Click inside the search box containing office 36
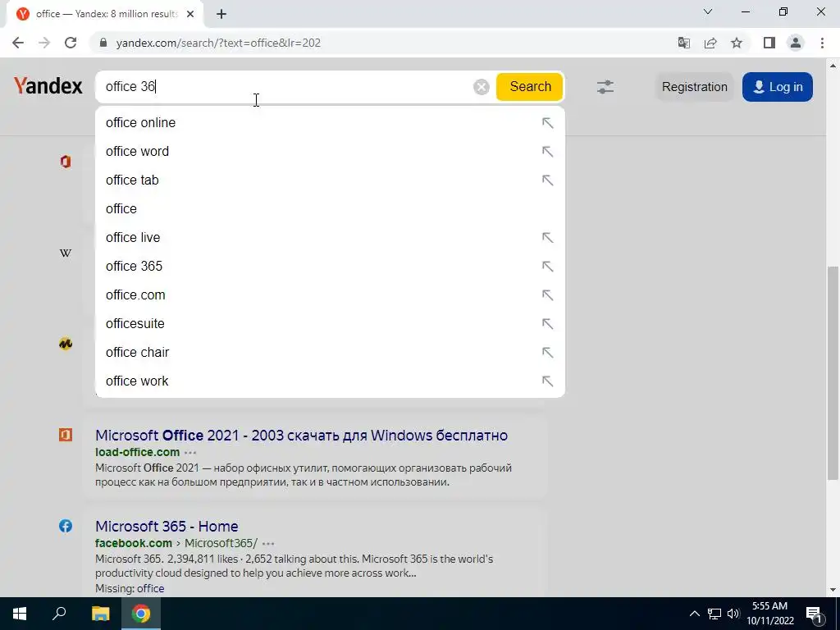The height and width of the screenshot is (630, 840). tap(284, 87)
